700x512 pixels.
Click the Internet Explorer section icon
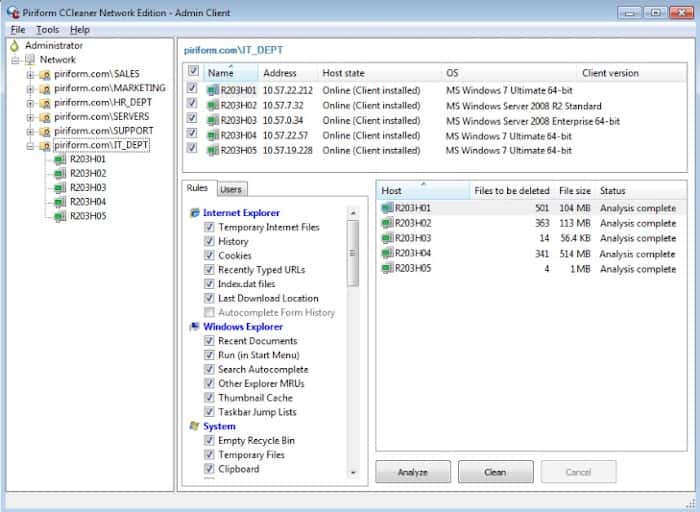(x=195, y=213)
